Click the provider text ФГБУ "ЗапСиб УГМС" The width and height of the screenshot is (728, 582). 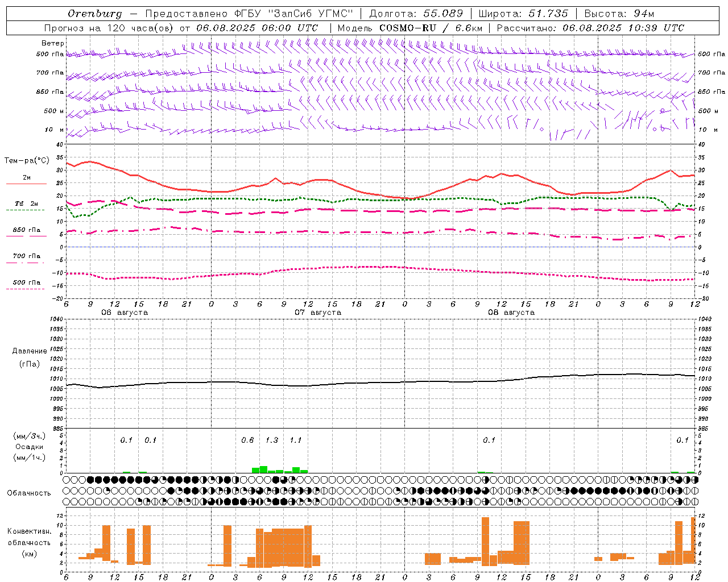[x=294, y=14]
